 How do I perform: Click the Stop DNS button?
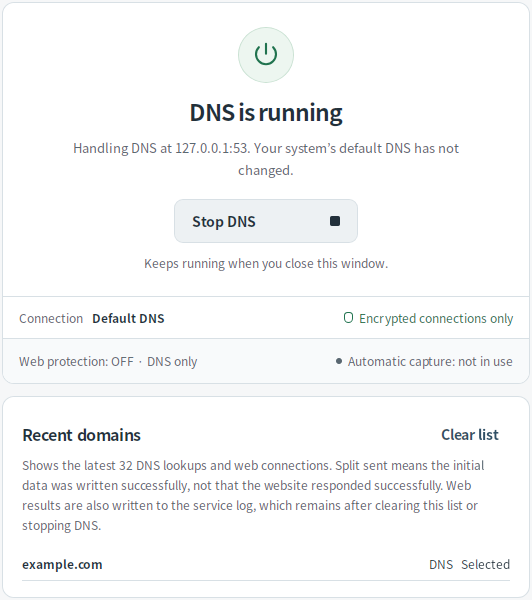(266, 221)
